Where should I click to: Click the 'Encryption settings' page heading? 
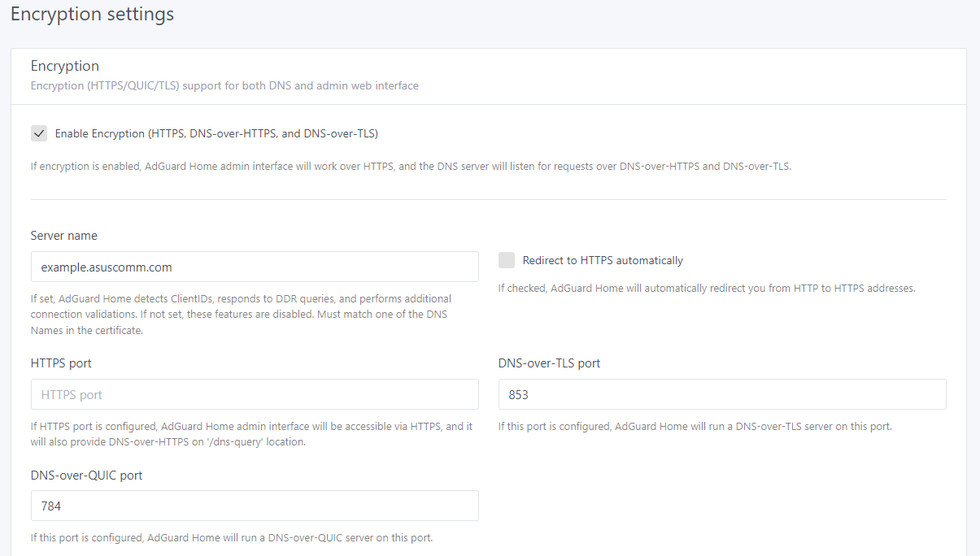click(92, 15)
